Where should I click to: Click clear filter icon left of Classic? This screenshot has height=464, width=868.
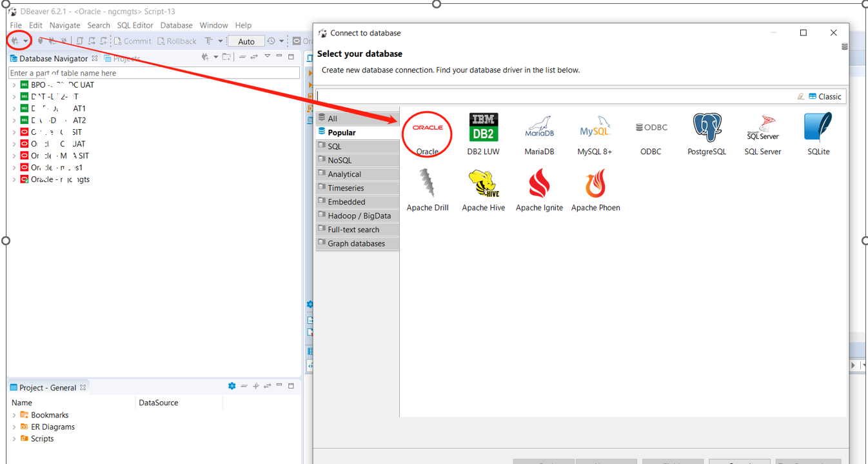[801, 96]
